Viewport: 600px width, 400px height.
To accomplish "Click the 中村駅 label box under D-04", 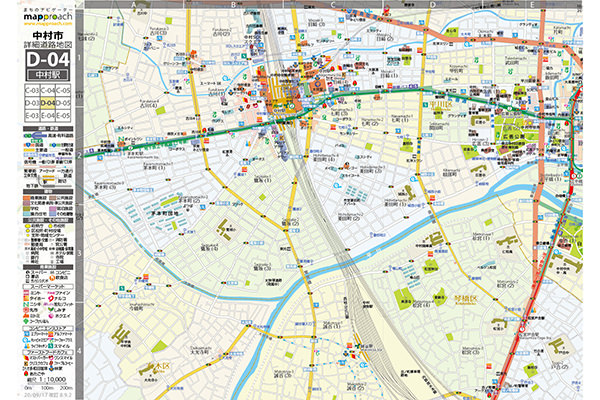I will pyautogui.click(x=48, y=75).
